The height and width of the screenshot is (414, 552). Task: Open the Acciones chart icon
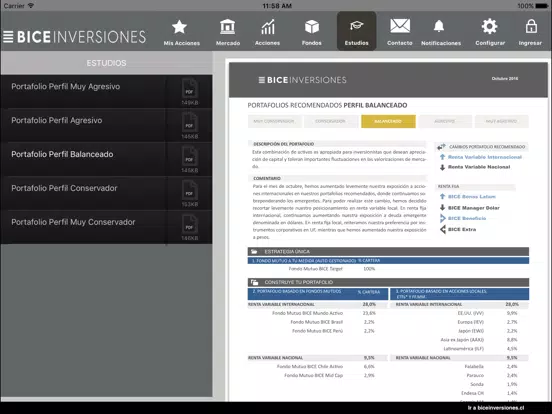(x=268, y=27)
